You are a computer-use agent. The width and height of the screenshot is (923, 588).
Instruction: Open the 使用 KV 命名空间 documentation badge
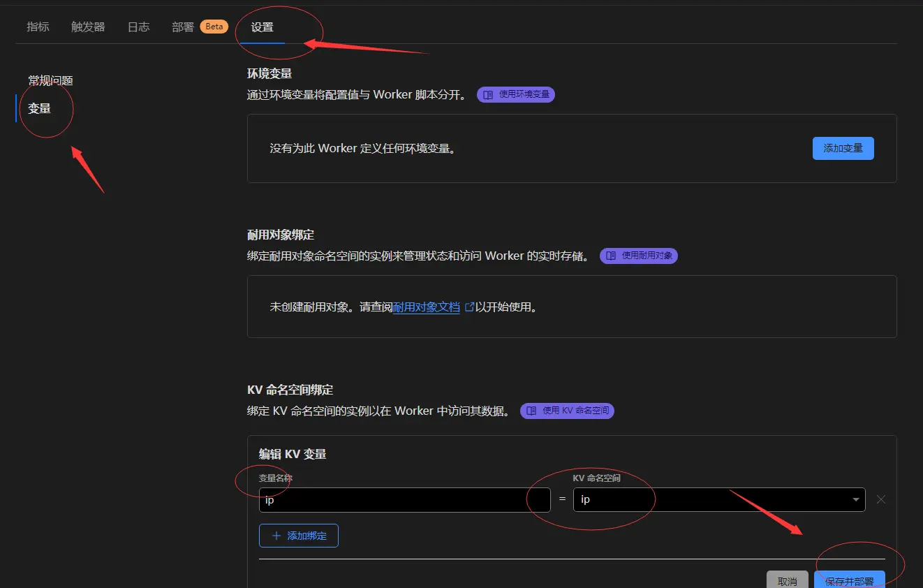pos(567,411)
